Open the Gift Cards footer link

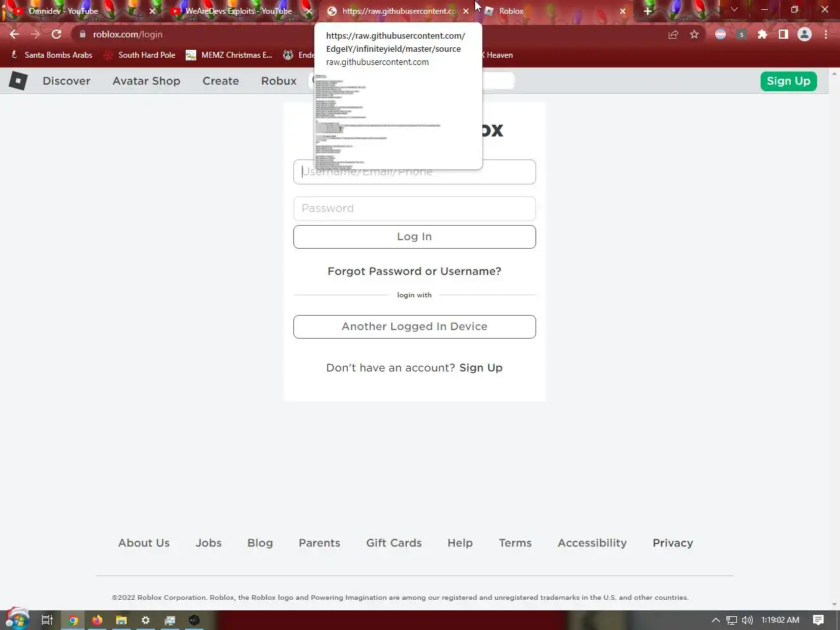tap(394, 543)
